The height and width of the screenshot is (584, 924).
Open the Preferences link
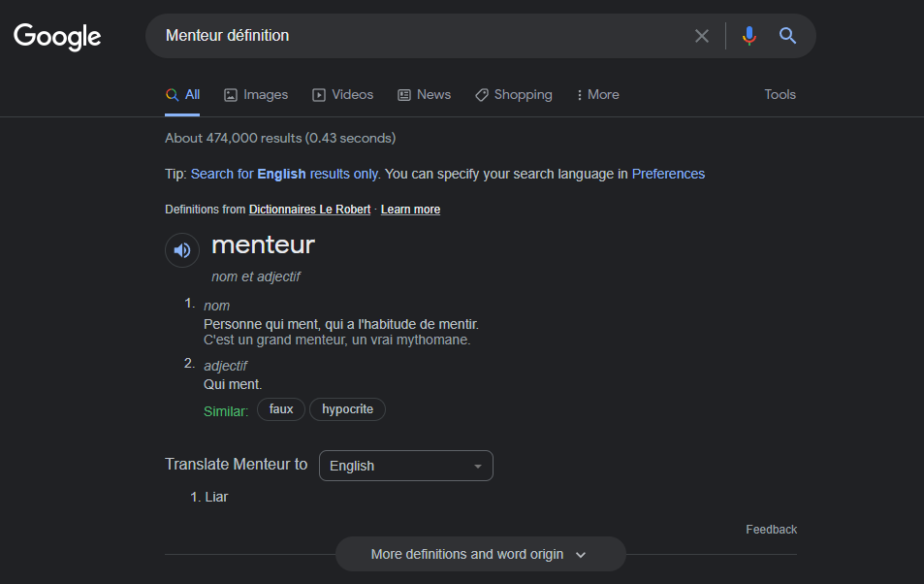(668, 174)
